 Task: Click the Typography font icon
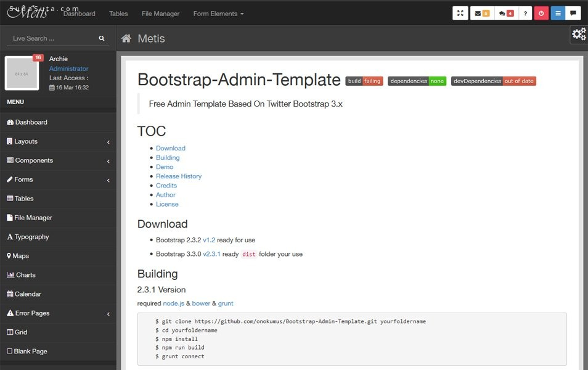coord(10,237)
